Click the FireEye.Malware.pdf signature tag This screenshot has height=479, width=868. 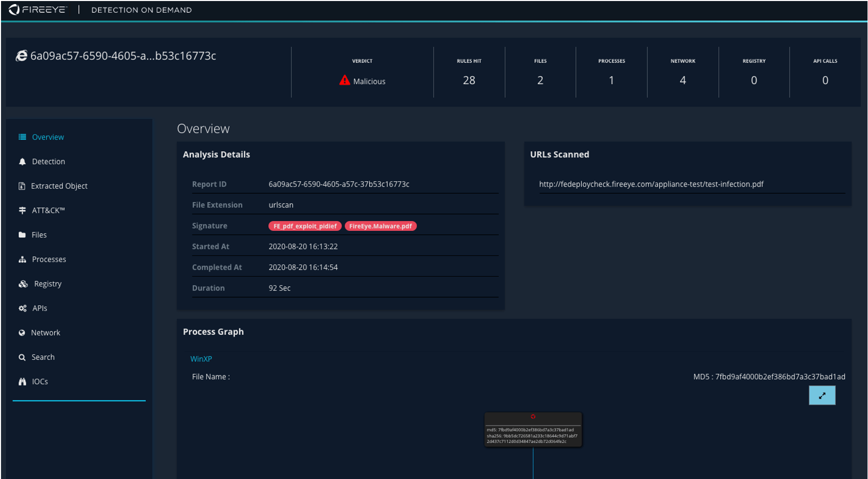[381, 226]
